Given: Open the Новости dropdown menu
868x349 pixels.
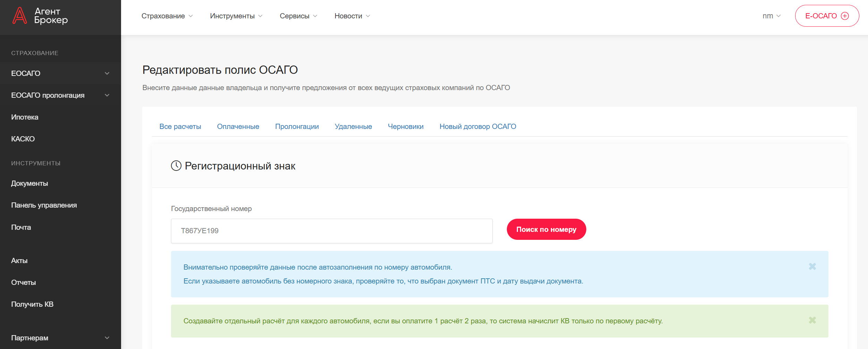Looking at the screenshot, I should point(352,16).
